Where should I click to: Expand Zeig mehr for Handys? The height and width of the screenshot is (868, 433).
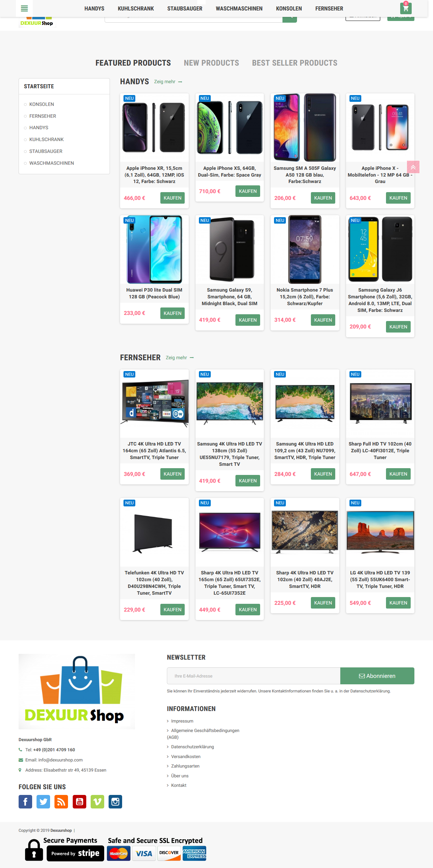pos(168,82)
